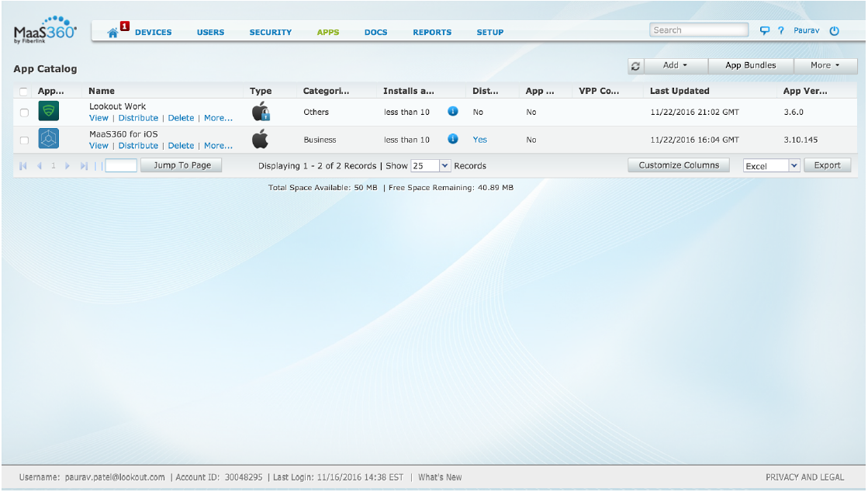Click the power logout icon
868x492 pixels.
coord(834,30)
